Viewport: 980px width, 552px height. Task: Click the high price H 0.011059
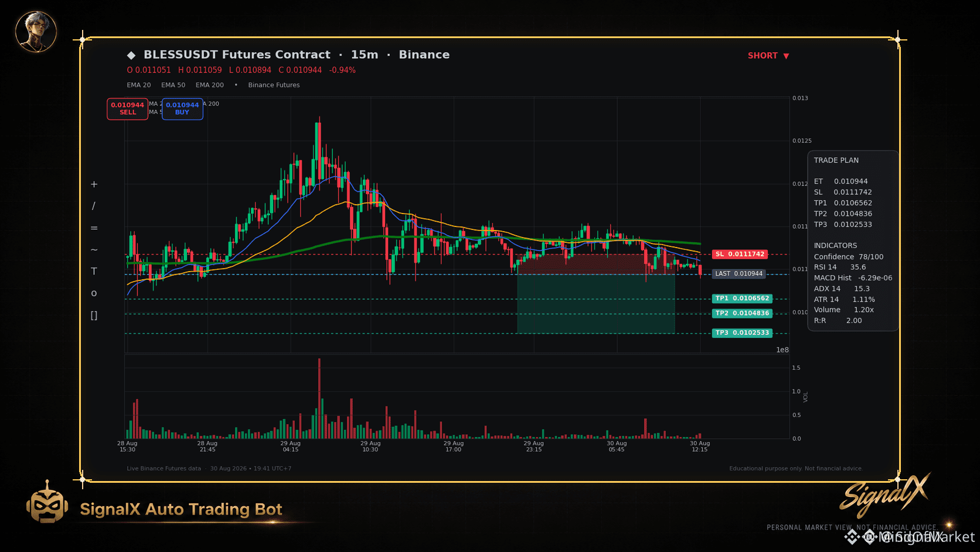(200, 70)
